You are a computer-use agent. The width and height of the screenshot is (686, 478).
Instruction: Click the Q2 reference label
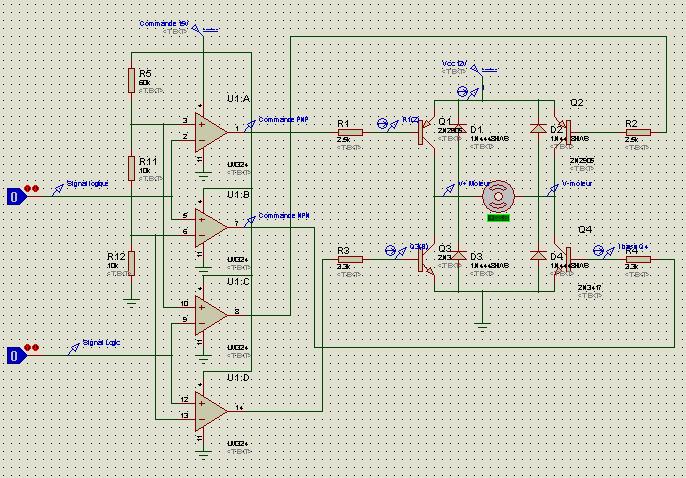(x=577, y=103)
